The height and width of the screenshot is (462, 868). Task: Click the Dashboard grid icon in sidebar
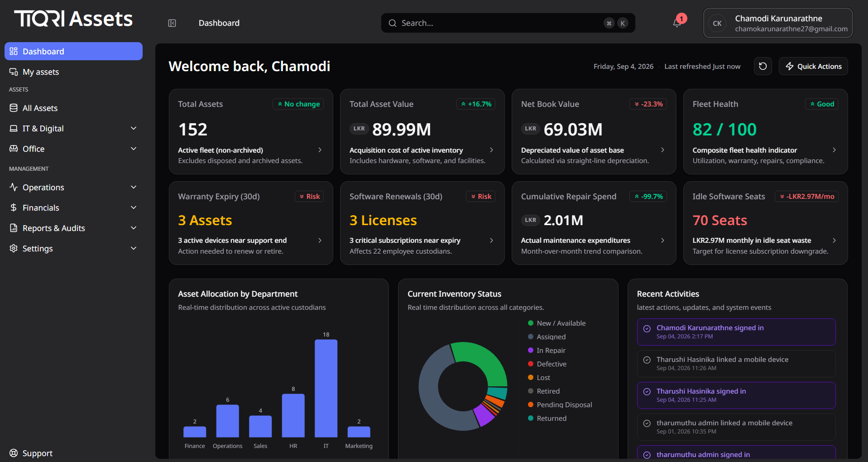pos(14,51)
